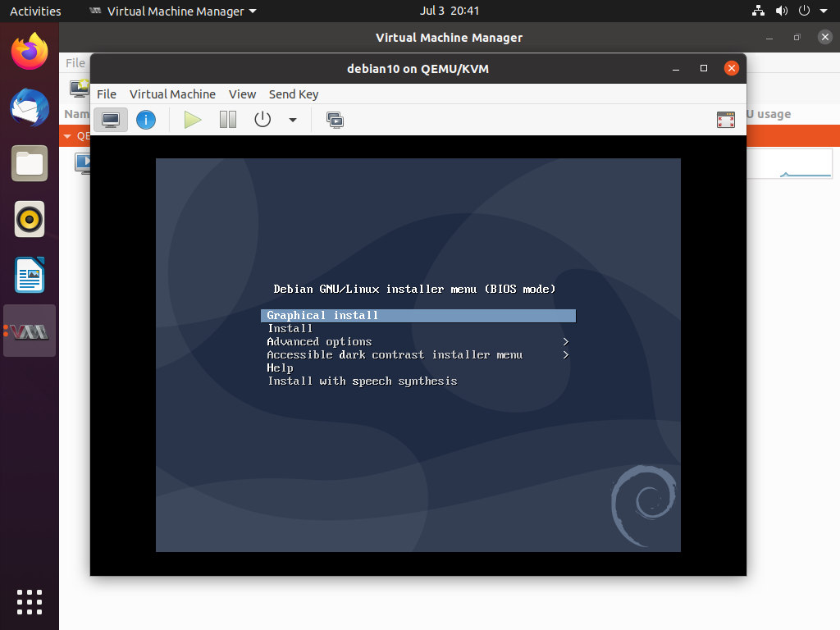Show virtual machine hardware details
This screenshot has height=630, width=840.
point(146,119)
